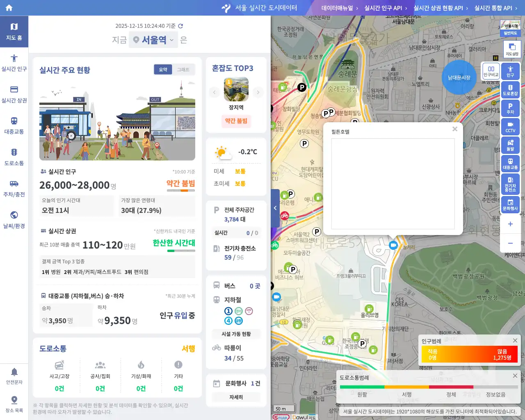Collapse the left information panel

[x=275, y=208]
